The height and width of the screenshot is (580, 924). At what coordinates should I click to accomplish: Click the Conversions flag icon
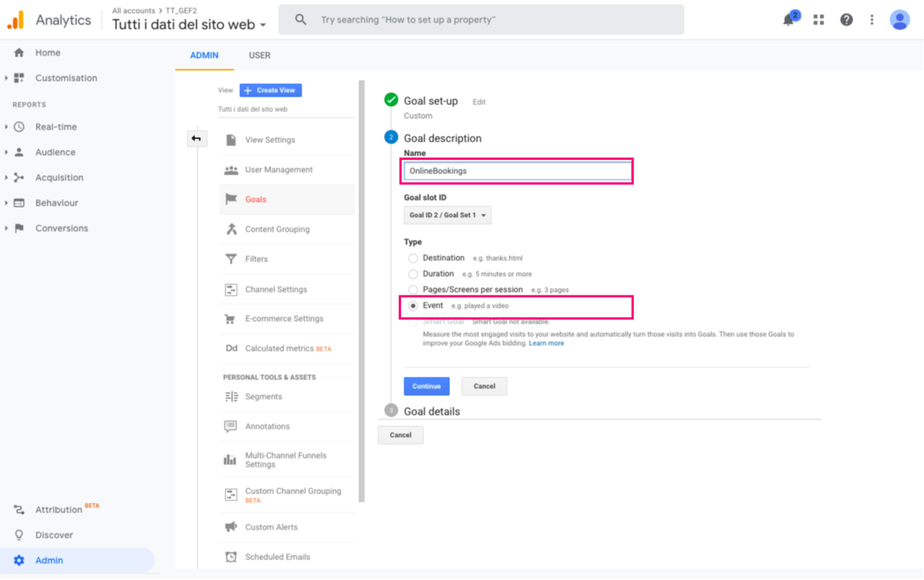19,228
